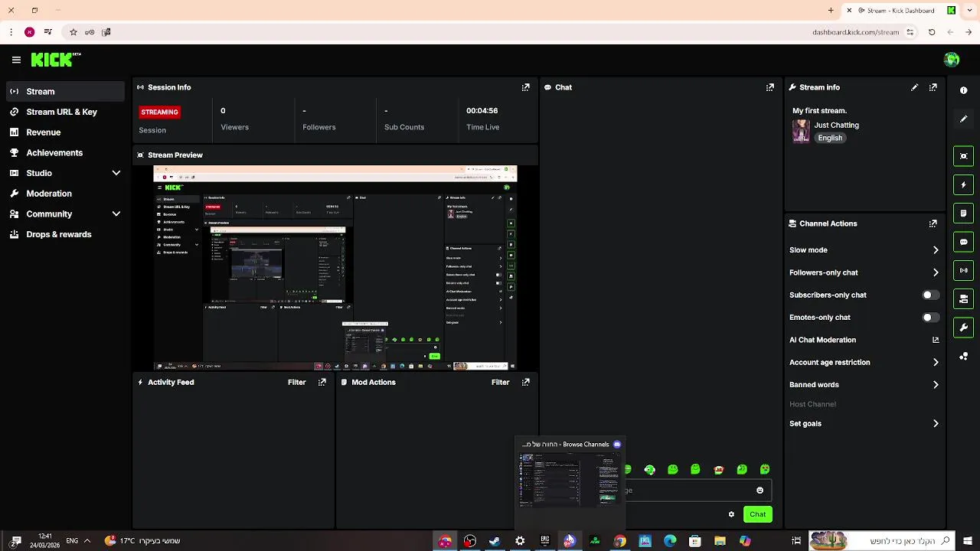980x551 pixels.
Task: Open OBS Studio from the taskbar
Action: tap(470, 541)
